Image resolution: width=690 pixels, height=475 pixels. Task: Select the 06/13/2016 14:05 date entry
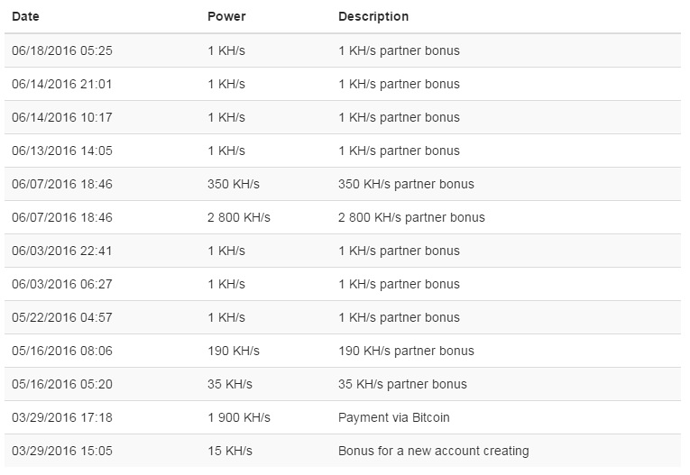point(62,151)
